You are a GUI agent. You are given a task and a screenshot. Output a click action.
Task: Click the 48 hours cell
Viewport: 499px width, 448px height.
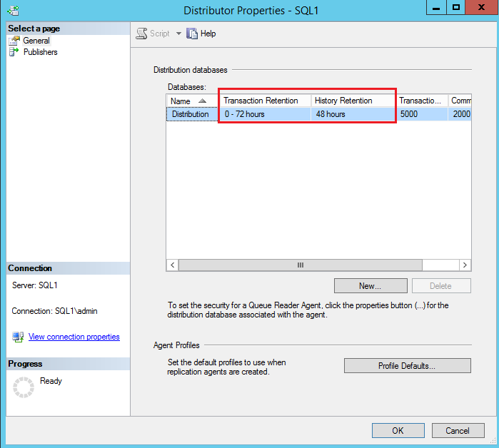[353, 114]
